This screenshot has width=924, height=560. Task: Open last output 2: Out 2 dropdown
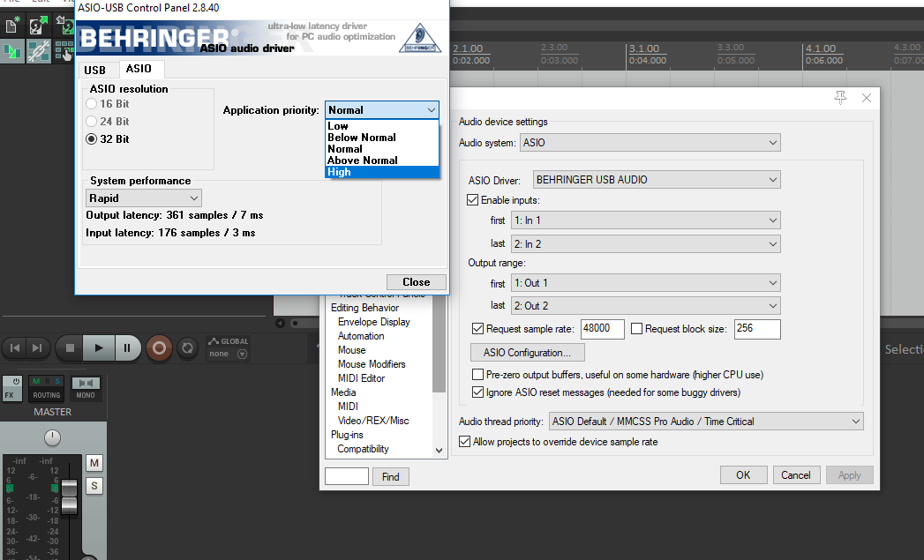coord(646,306)
